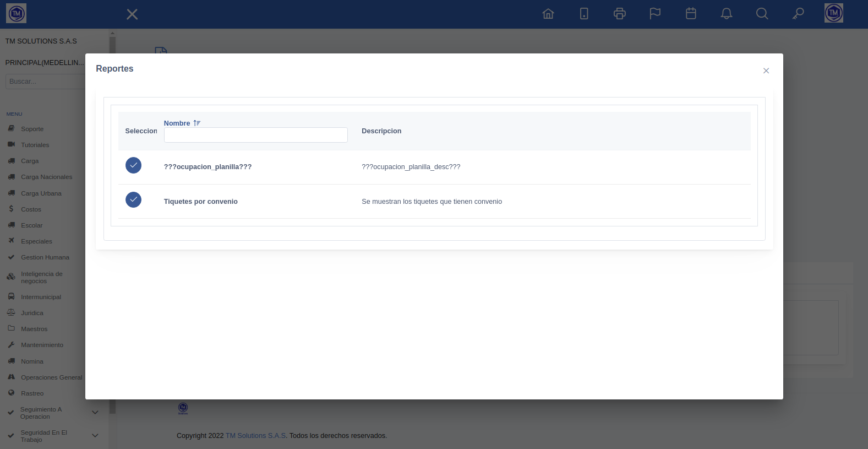Image resolution: width=868 pixels, height=449 pixels.
Task: Open Gestion Humana menu item
Action: point(45,257)
